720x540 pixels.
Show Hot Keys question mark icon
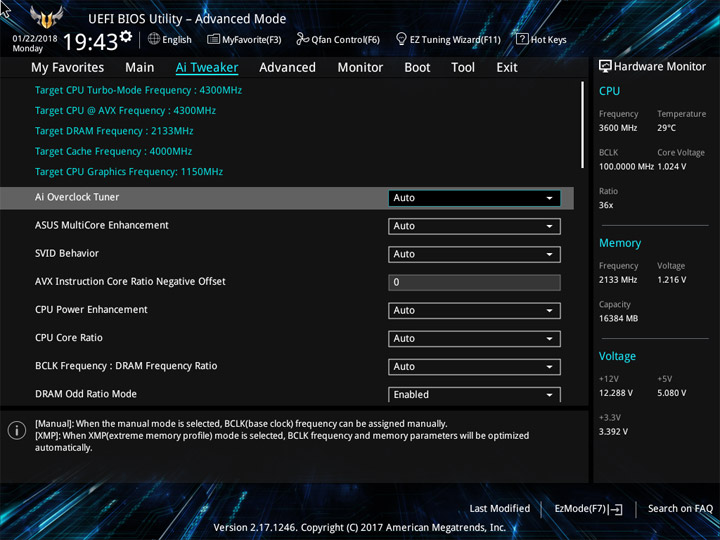click(x=522, y=39)
